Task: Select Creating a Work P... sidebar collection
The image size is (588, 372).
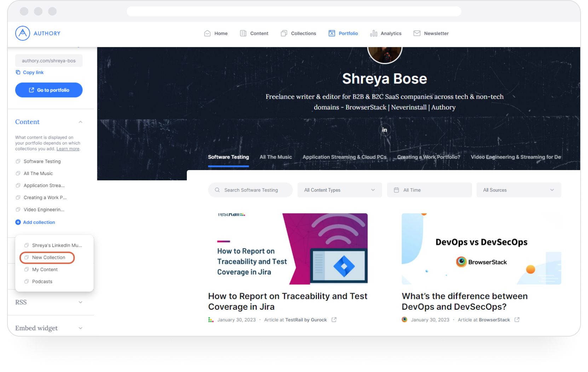Action: click(x=41, y=197)
